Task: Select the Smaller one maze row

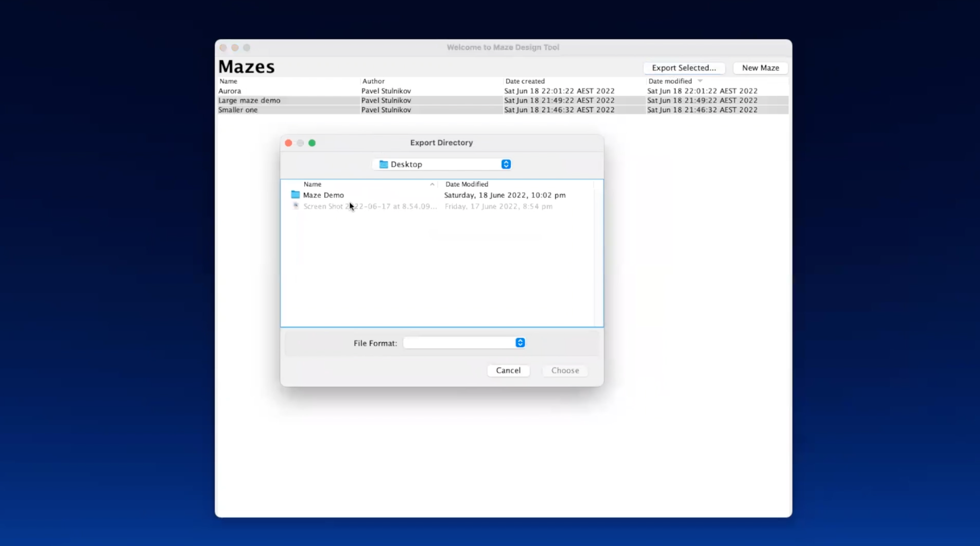Action: pyautogui.click(x=238, y=110)
